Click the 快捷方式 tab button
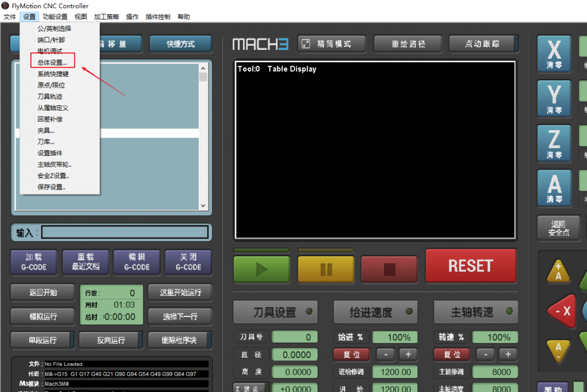This screenshot has width=587, height=392. coord(181,44)
